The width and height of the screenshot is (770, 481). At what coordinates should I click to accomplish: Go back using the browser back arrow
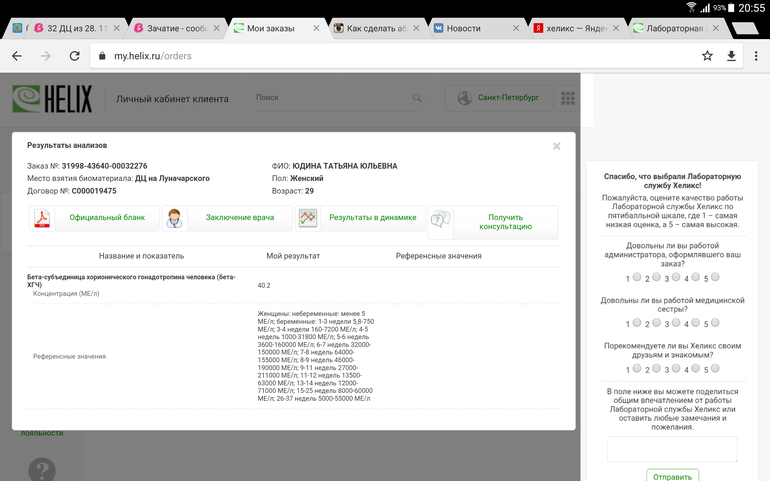coord(17,56)
